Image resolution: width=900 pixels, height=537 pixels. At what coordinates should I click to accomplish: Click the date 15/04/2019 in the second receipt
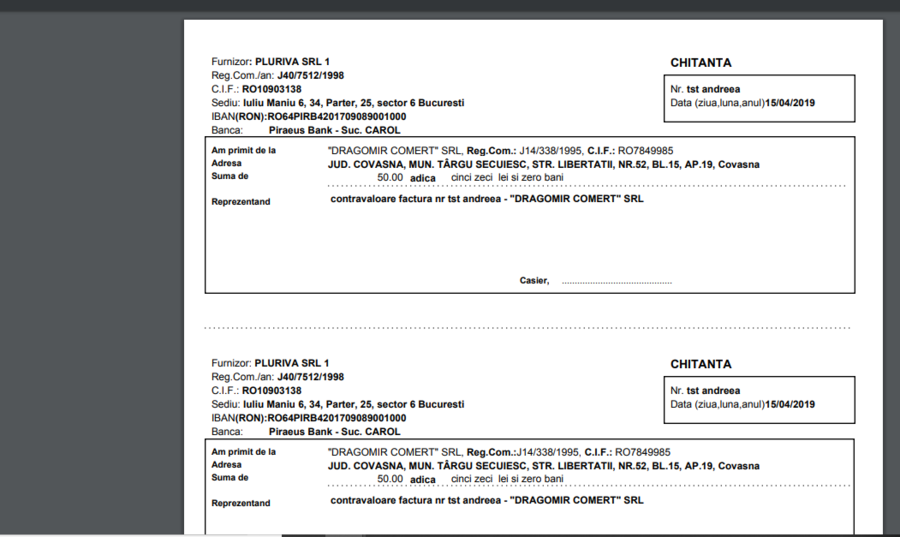click(x=790, y=404)
